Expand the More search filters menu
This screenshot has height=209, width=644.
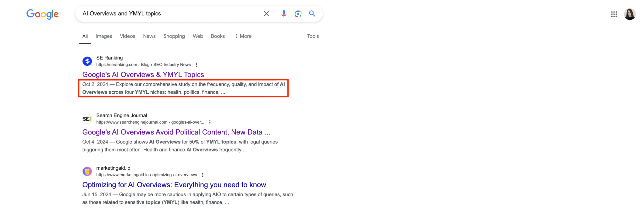243,36
